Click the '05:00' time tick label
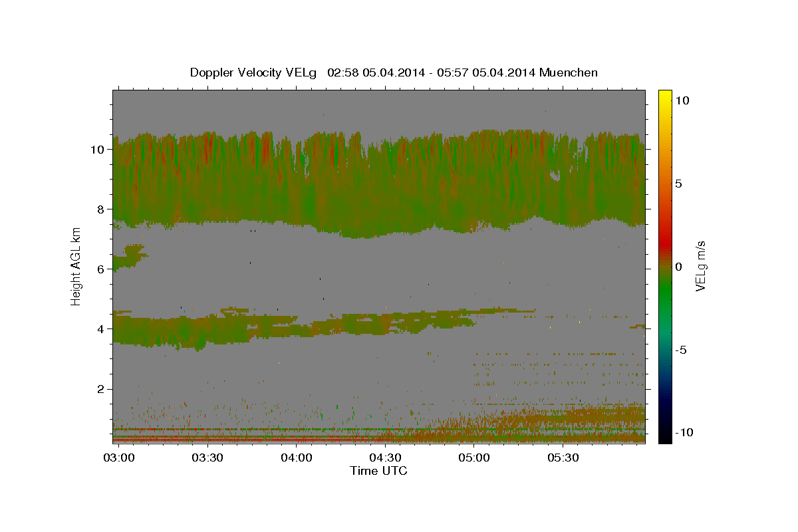 [x=474, y=458]
